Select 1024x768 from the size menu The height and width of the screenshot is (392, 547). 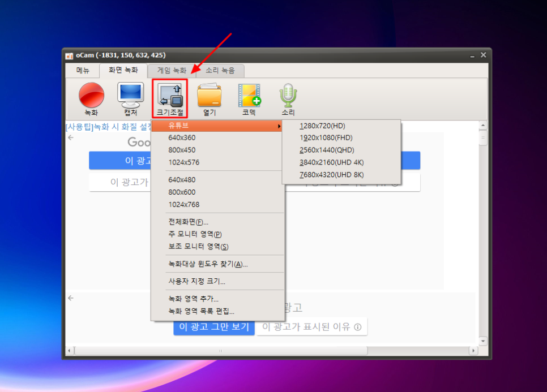(x=217, y=205)
